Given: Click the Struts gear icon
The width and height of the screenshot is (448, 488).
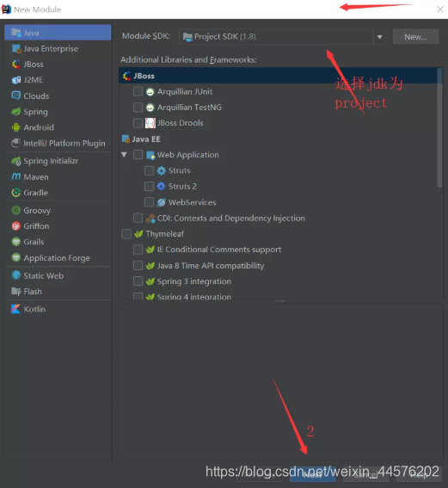Looking at the screenshot, I should (161, 170).
